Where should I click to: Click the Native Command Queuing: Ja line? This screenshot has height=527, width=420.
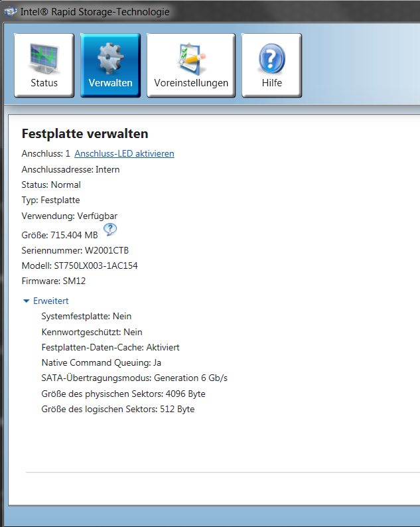(x=102, y=362)
